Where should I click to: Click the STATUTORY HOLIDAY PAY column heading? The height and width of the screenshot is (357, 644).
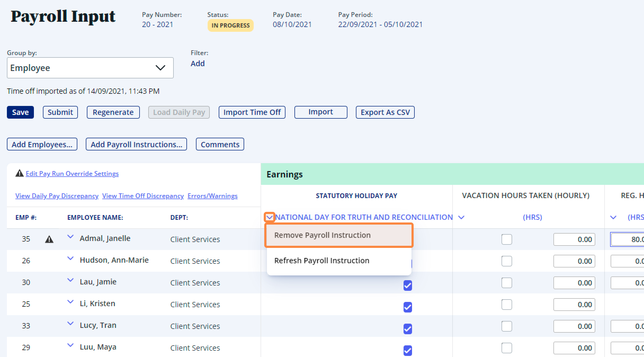tap(356, 196)
